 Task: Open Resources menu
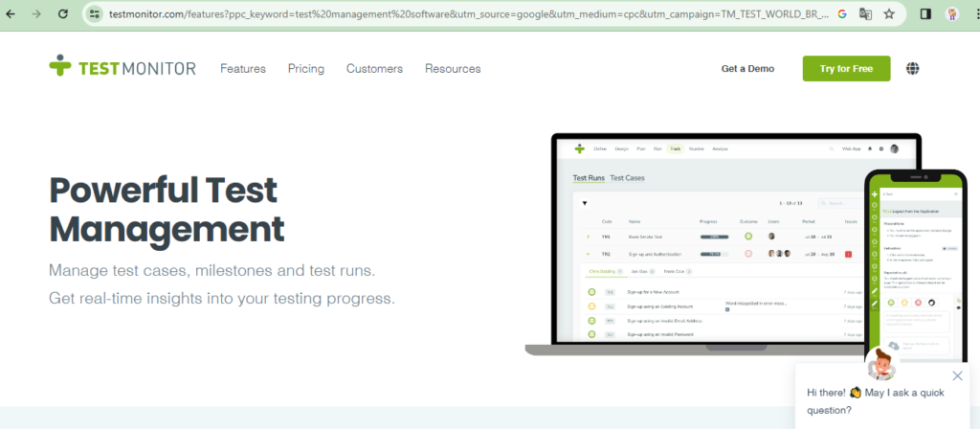453,69
